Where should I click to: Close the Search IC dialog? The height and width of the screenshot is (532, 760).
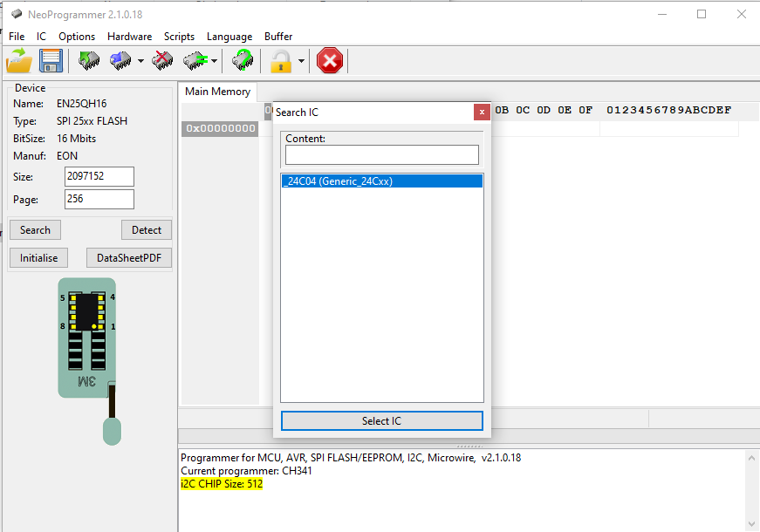tap(482, 112)
